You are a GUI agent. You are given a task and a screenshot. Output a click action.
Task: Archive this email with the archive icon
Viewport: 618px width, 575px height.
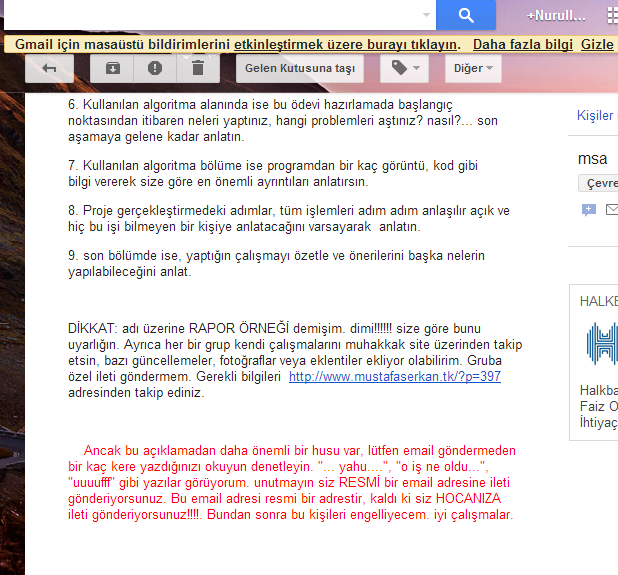(x=112, y=69)
